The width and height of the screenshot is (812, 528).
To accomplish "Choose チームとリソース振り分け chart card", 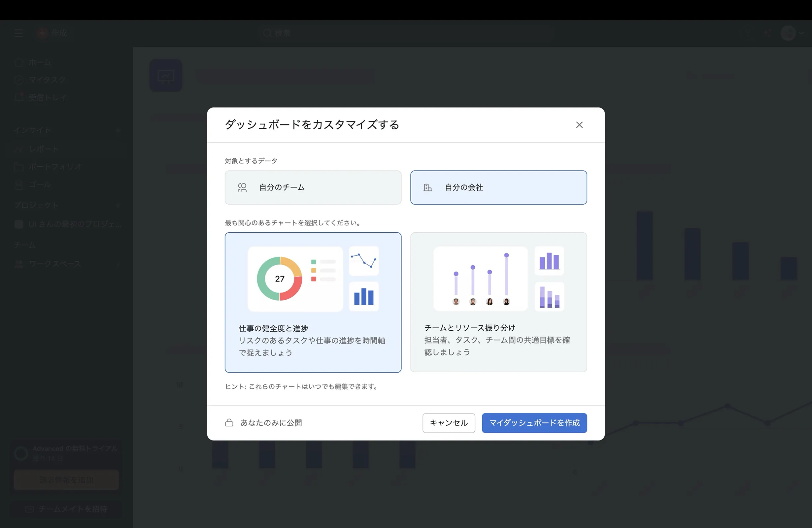I will [498, 302].
